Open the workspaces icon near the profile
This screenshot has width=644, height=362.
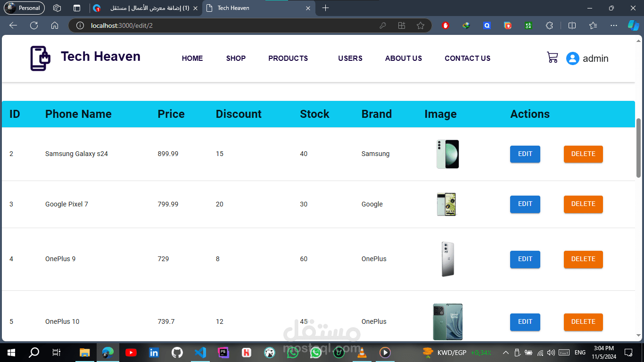(x=57, y=8)
